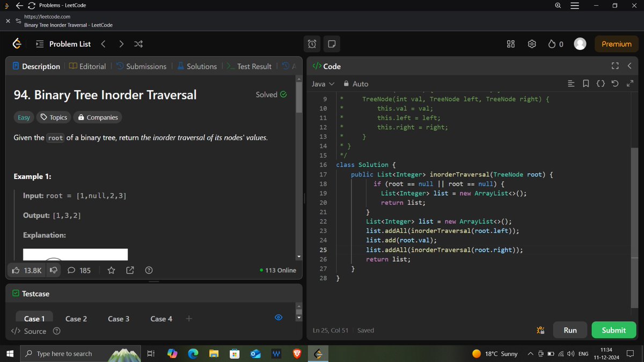
Task: Click the Windows Start button
Action: 9,353
